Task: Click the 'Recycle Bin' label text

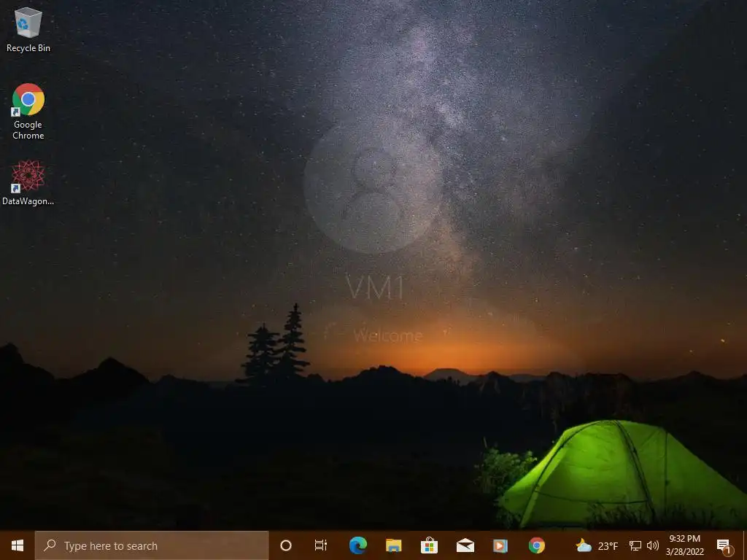Action: point(28,48)
